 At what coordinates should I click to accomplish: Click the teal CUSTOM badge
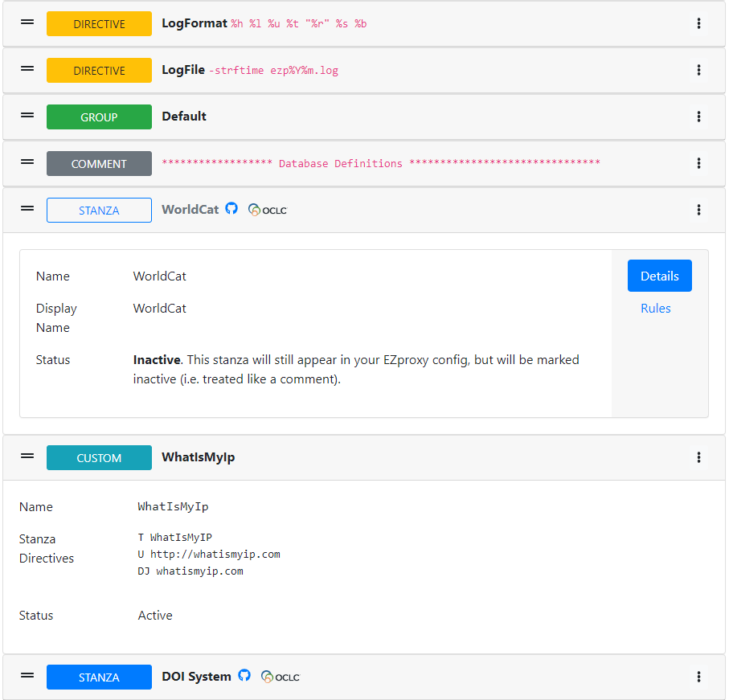tap(99, 458)
